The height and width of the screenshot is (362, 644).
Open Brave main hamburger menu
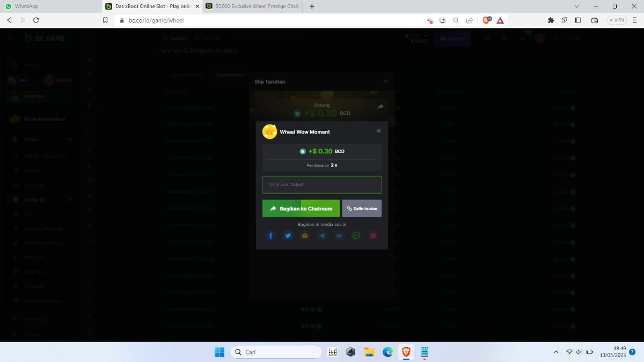tap(634, 20)
